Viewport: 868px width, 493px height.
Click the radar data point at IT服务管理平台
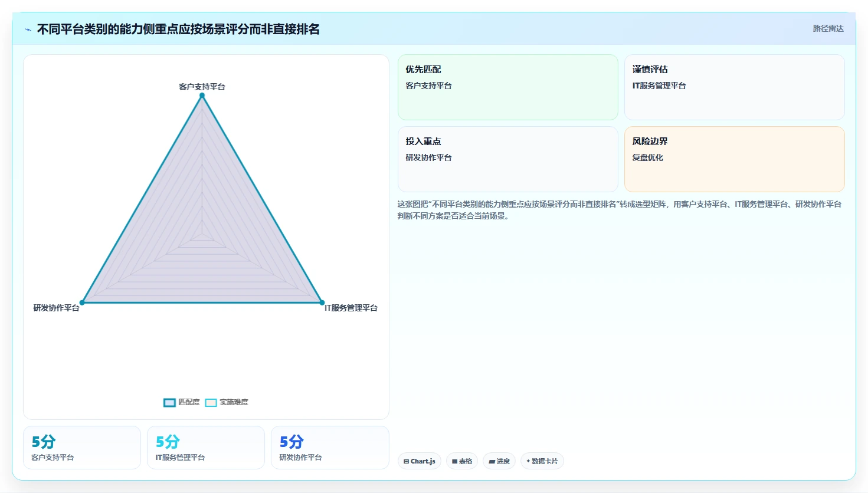coord(322,303)
